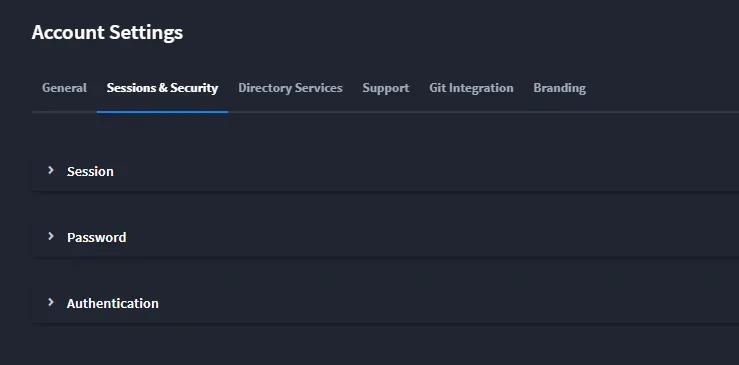Click the Session section label
Image resolution: width=739 pixels, height=365 pixels.
90,171
